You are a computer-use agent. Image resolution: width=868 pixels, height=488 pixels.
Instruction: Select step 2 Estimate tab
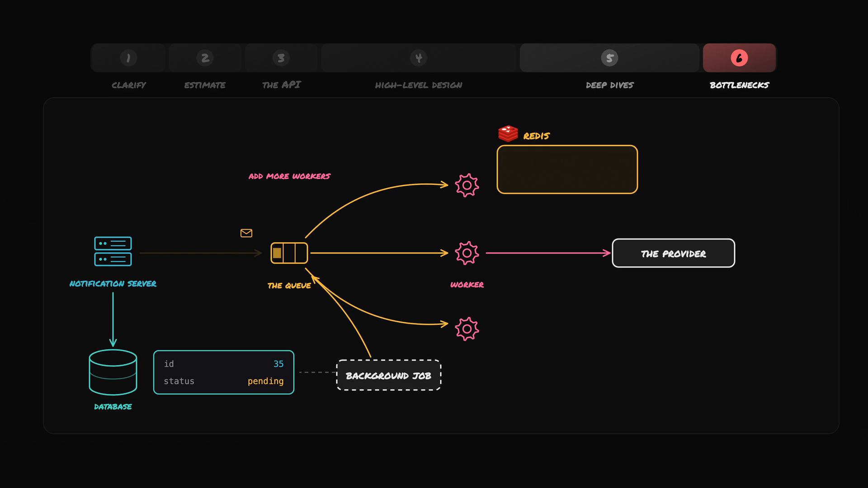click(x=205, y=58)
